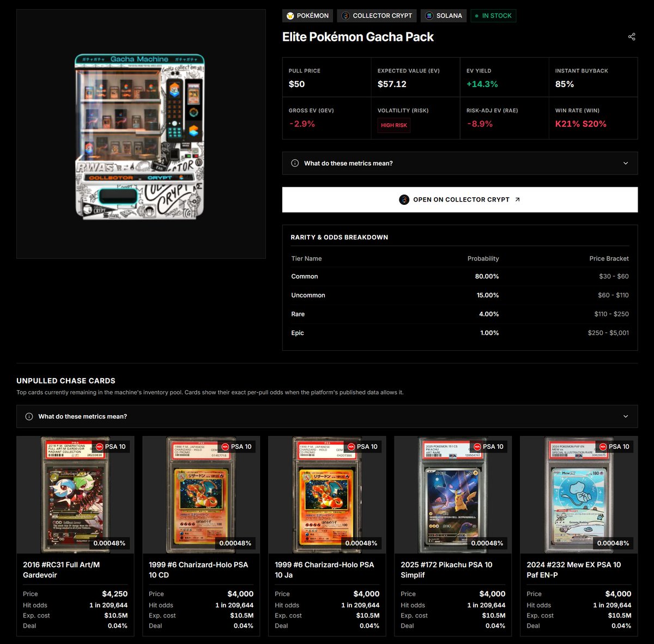Click info icon in chase cards explainer
This screenshot has height=644, width=654.
pos(29,416)
